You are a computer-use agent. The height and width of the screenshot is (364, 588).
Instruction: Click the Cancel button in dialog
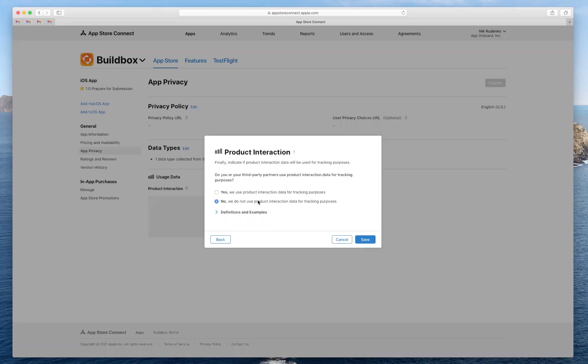[x=342, y=240]
